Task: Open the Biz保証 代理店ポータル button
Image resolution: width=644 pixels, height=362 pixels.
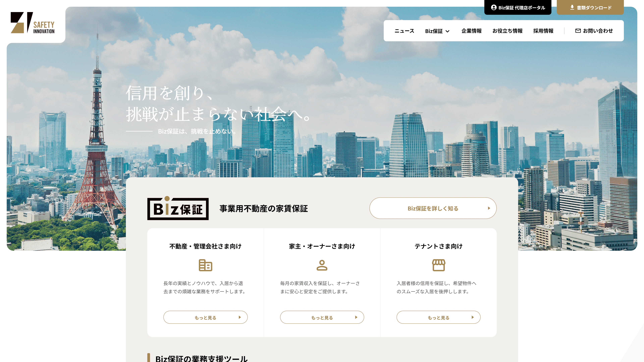Action: (518, 8)
